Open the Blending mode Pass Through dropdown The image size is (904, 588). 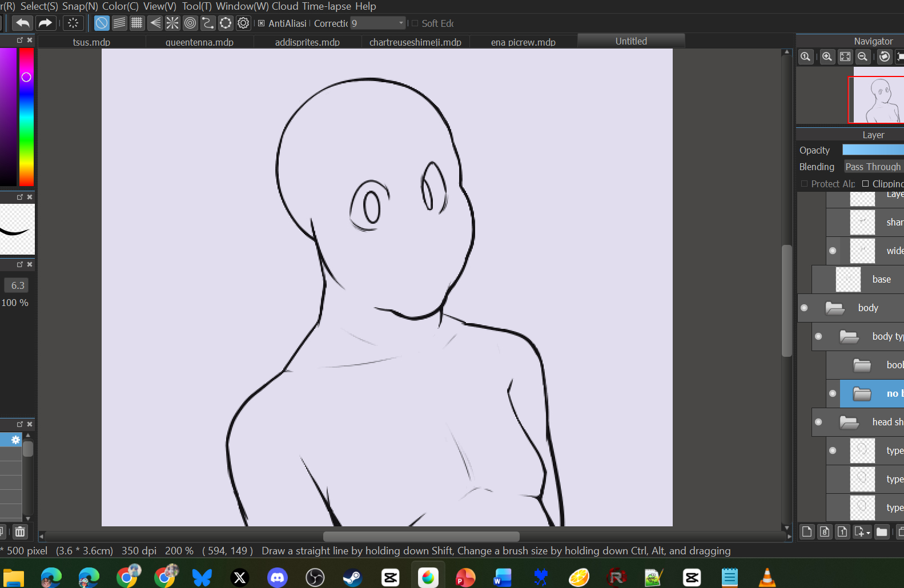(873, 167)
